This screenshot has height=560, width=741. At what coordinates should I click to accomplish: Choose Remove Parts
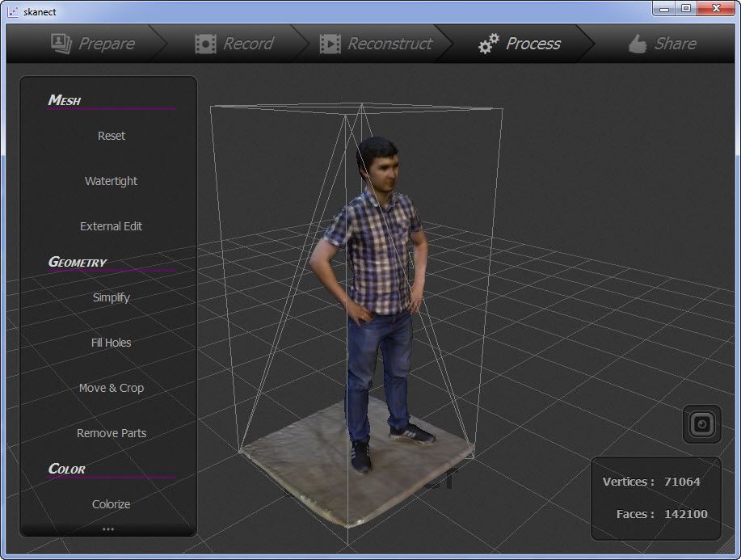[x=111, y=433]
